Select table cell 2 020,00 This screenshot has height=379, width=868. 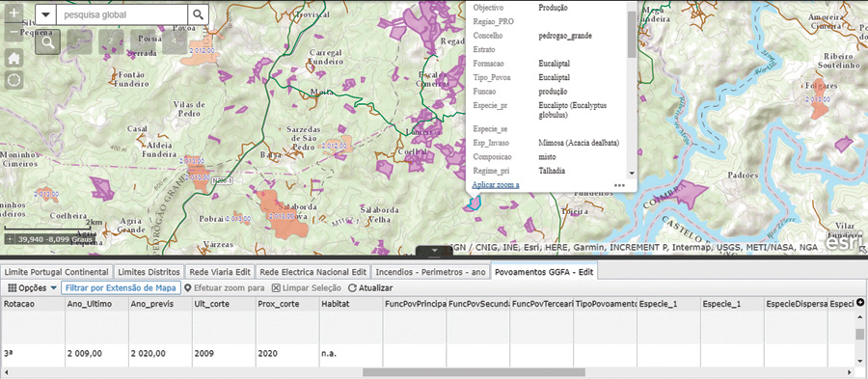click(x=159, y=354)
